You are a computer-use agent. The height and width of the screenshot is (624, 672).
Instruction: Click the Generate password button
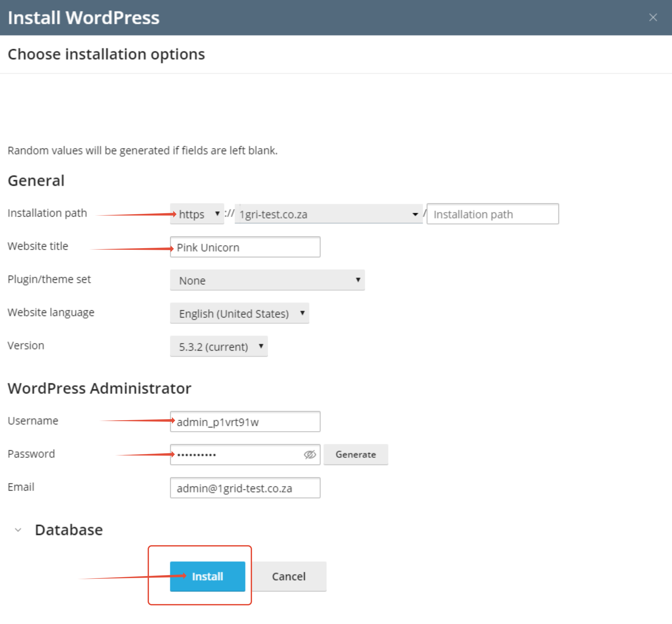click(355, 454)
